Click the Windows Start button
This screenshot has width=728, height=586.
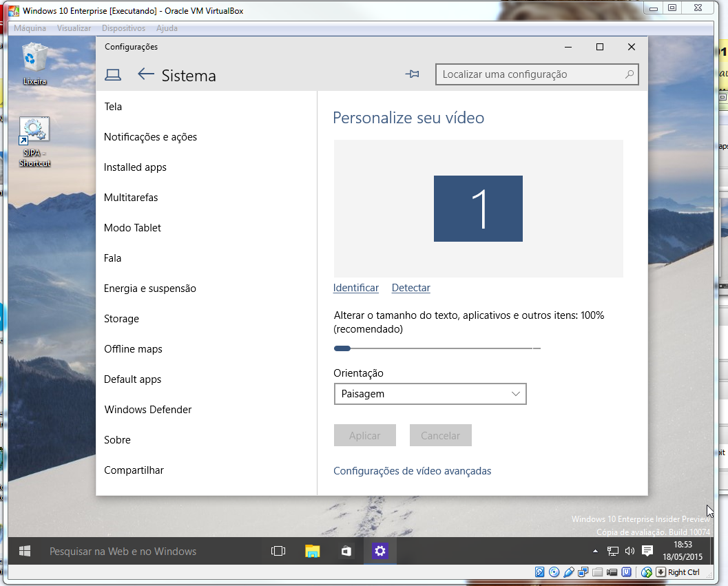click(x=25, y=551)
